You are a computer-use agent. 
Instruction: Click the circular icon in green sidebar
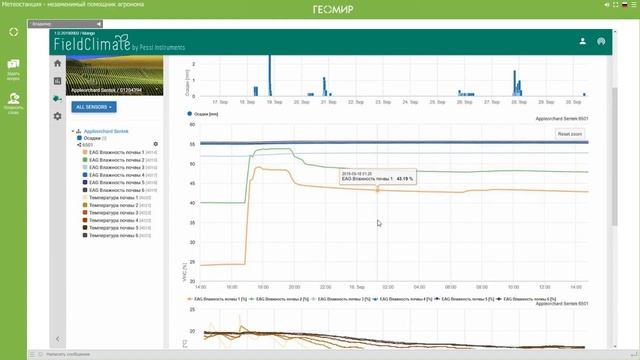point(13,32)
